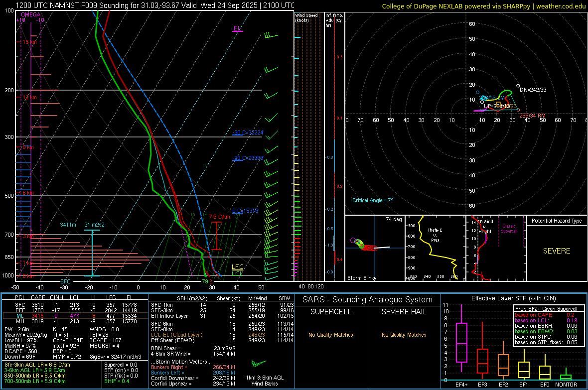588x390 pixels.
Task: Select the EFF parcel row in the table
Action: 75,310
